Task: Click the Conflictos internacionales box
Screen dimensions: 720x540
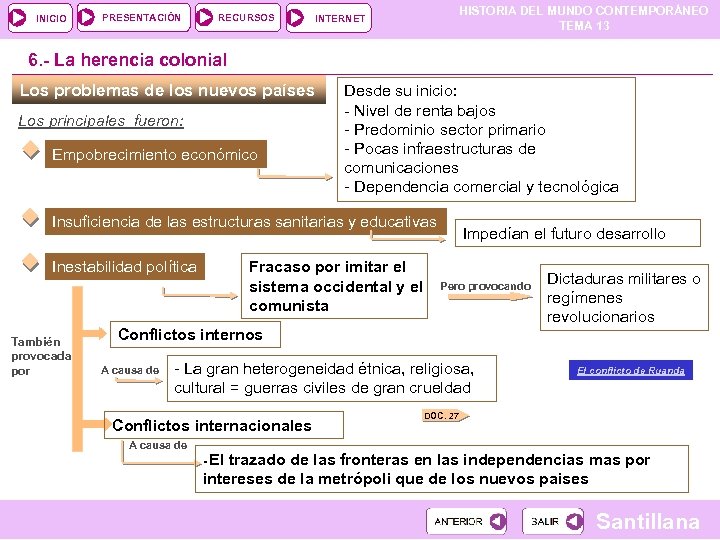Action: tap(224, 425)
